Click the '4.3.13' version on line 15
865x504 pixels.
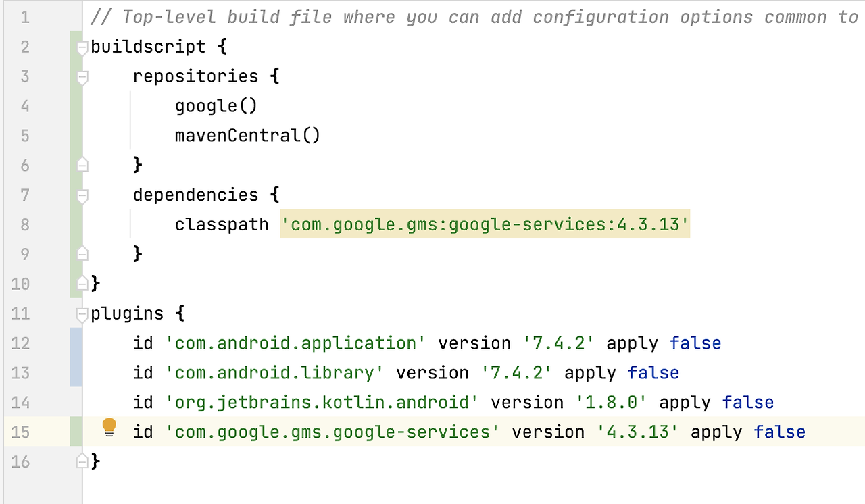tap(638, 432)
